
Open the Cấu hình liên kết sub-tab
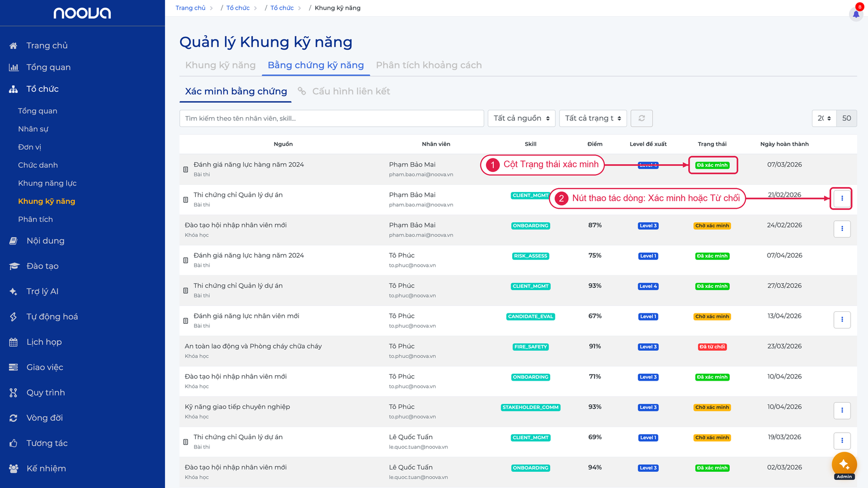[x=344, y=91]
